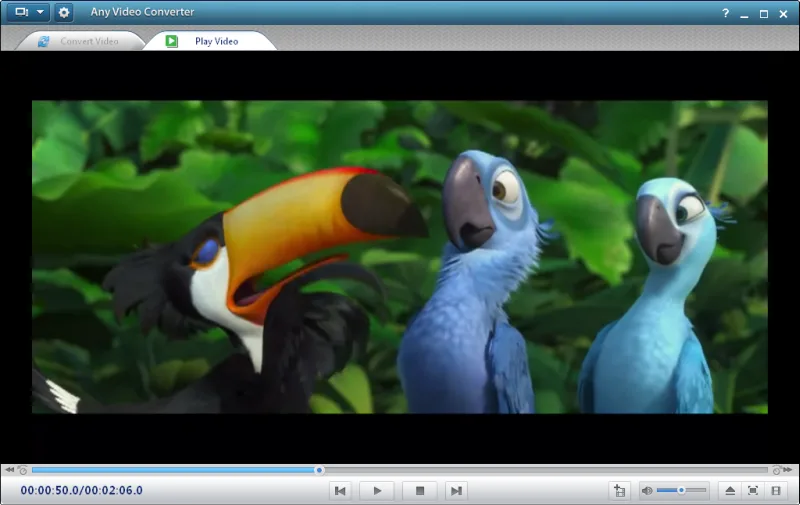800x505 pixels.
Task: Select the Play Video tab
Action: pyautogui.click(x=209, y=41)
